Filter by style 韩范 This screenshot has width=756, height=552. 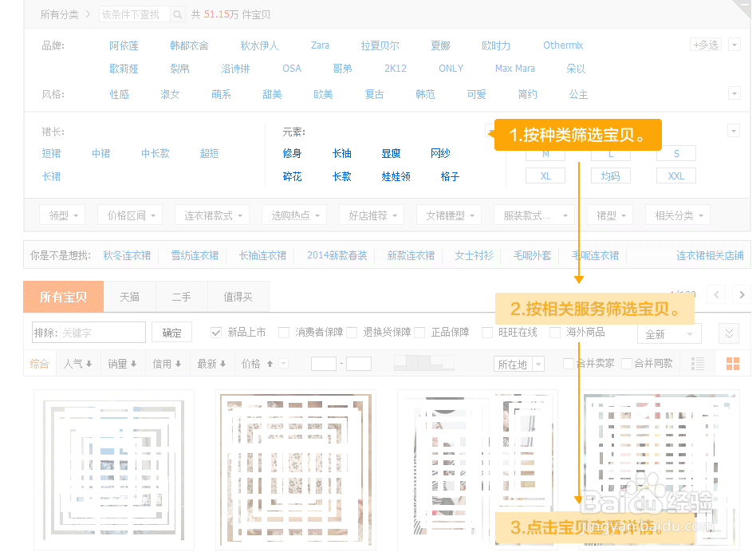point(425,94)
